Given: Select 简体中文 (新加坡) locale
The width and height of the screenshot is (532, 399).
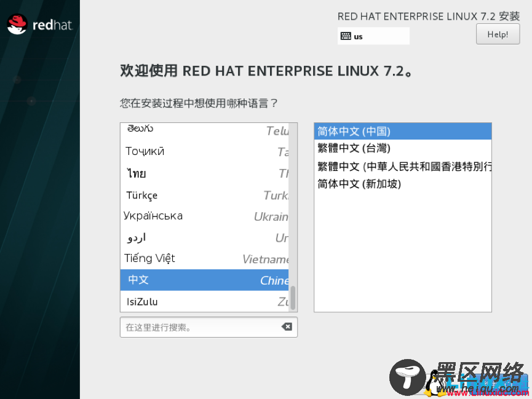Looking at the screenshot, I should (x=402, y=184).
